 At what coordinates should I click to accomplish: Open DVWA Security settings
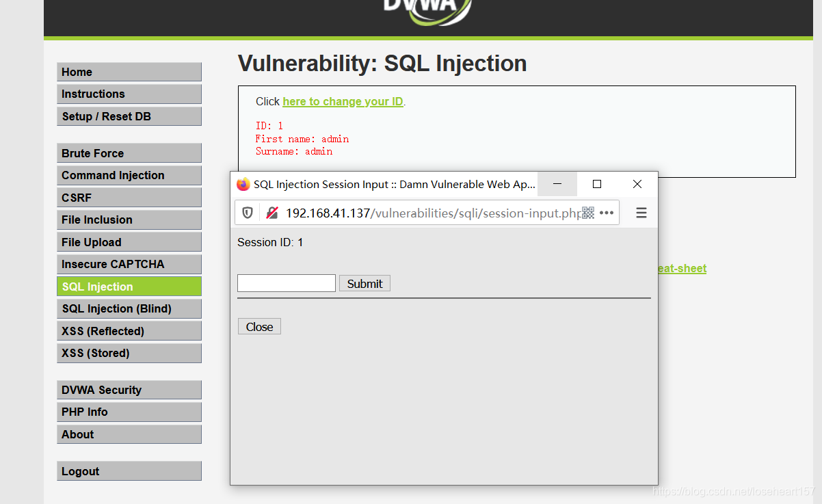coord(129,390)
